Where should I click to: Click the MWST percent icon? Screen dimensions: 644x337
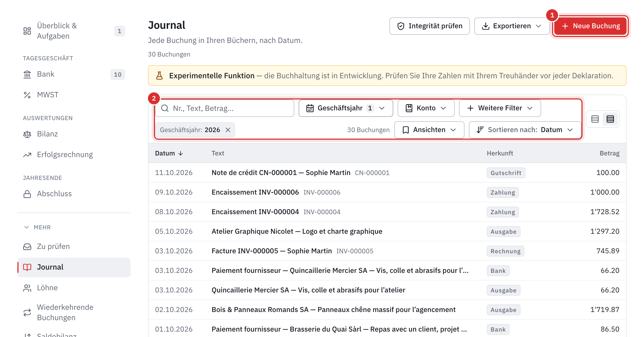coord(27,95)
